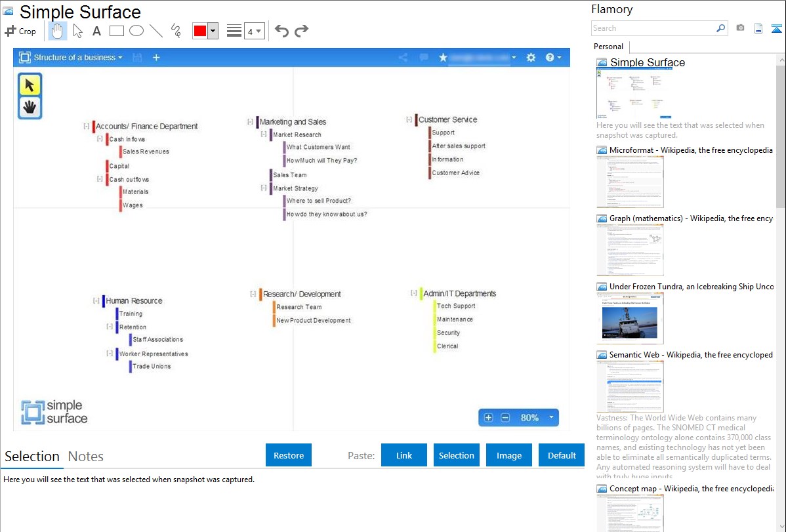Click the magnifier icon in the search box
This screenshot has height=532, width=786.
point(721,28)
